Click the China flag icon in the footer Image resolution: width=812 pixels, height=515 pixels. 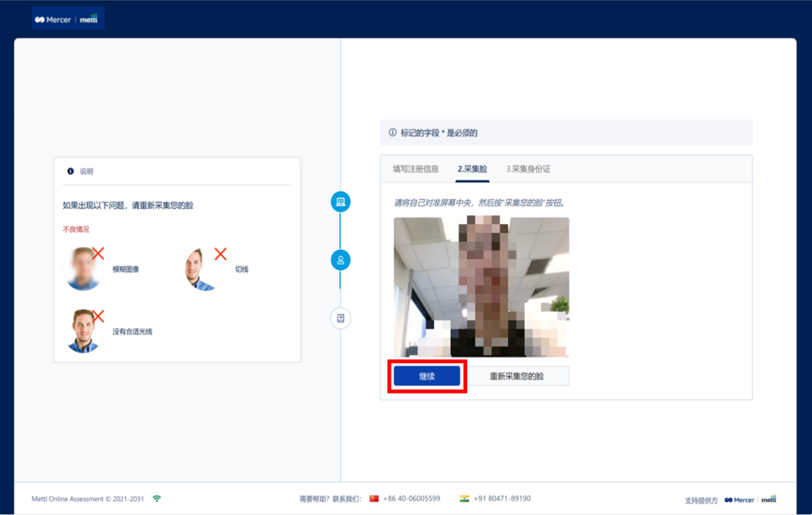(374, 498)
